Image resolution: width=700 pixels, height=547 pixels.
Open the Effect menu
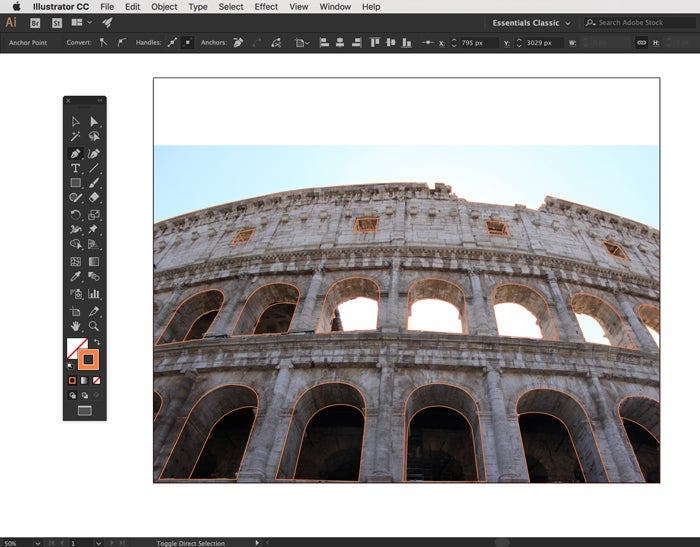point(266,7)
